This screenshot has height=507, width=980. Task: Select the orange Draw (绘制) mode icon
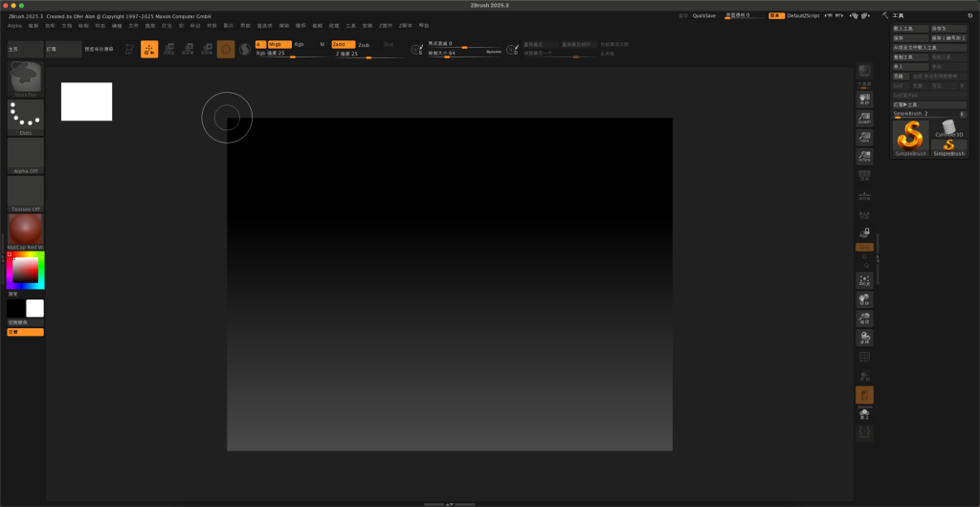coord(149,50)
